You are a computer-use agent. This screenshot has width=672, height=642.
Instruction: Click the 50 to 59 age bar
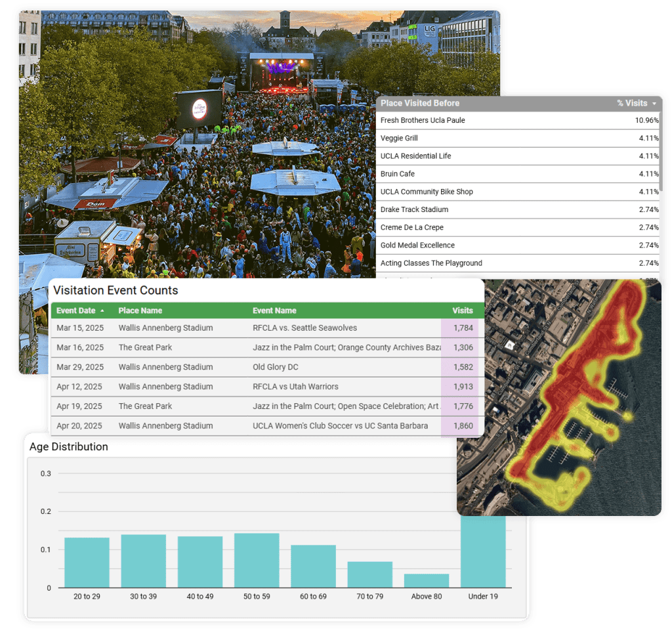point(257,560)
